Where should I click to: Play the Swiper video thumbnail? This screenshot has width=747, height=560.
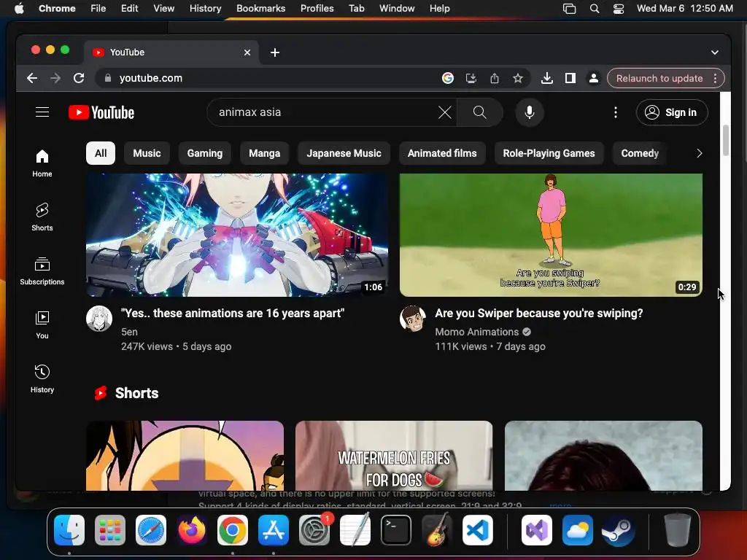pos(551,235)
